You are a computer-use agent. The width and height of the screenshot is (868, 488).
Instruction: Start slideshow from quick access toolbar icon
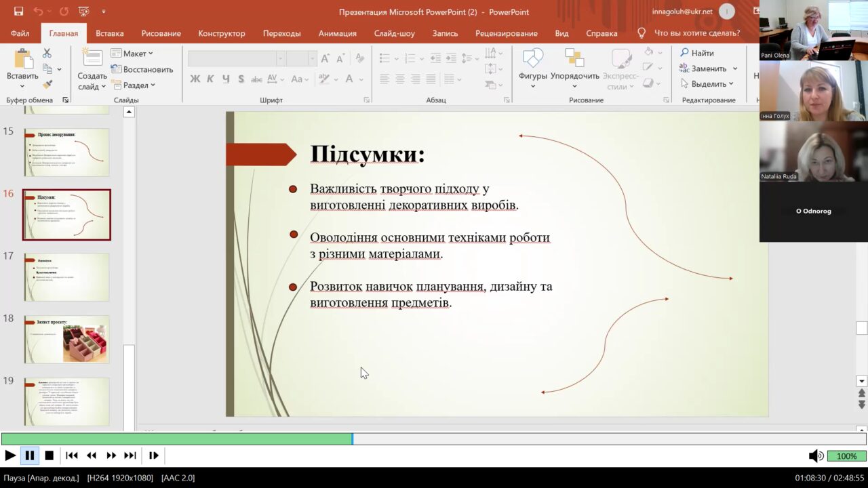84,12
